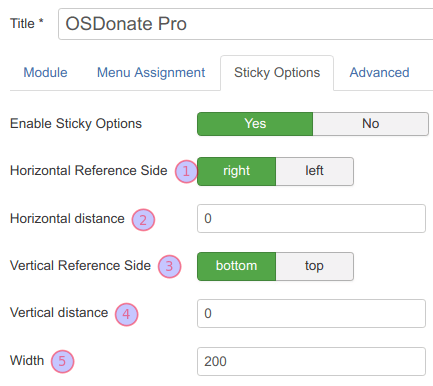
Task: Choose left for Horizontal Reference Side
Action: coord(315,171)
